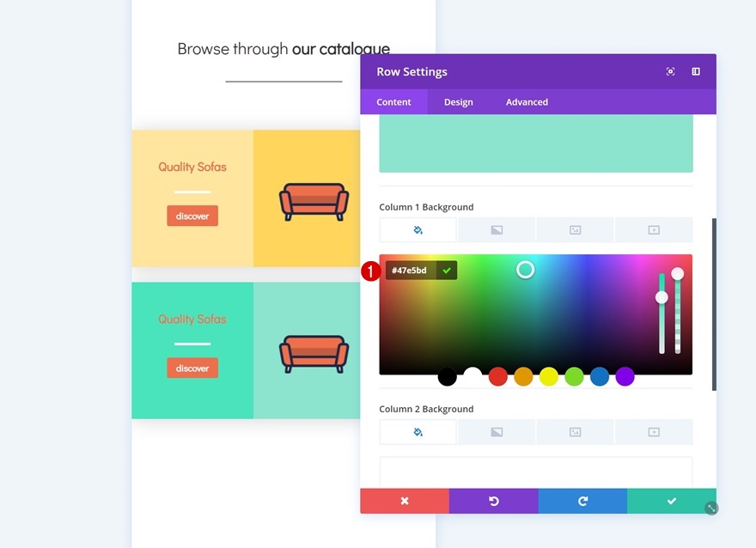Screen dimensions: 756x548
Task: Confirm hex color with green checkmark
Action: pyautogui.click(x=447, y=271)
